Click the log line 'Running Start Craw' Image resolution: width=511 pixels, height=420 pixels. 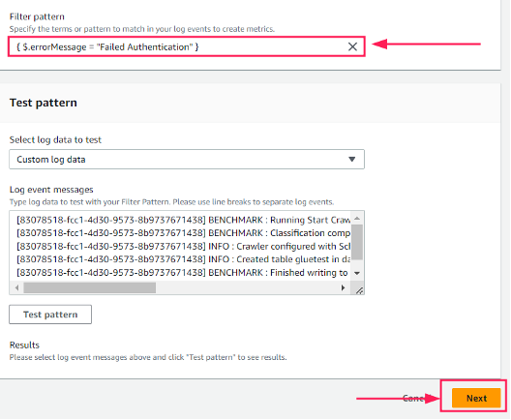click(x=184, y=220)
